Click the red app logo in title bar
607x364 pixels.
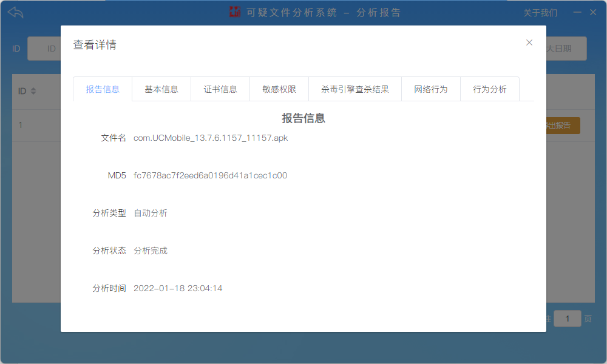pos(235,12)
